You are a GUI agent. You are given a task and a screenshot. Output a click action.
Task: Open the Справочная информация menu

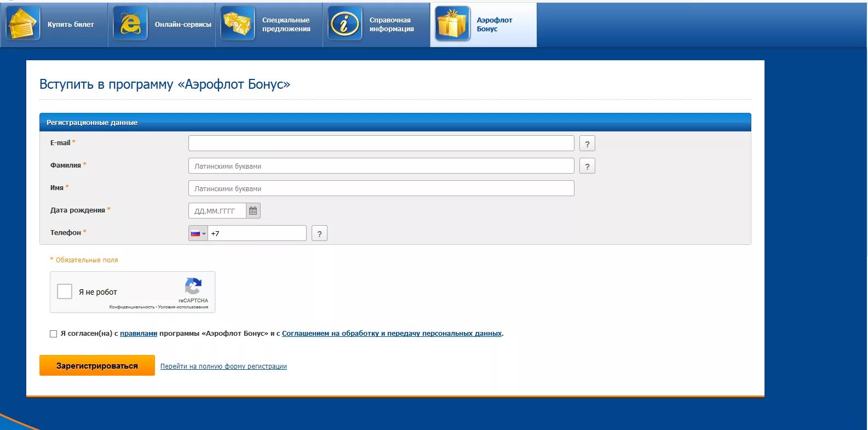[376, 24]
